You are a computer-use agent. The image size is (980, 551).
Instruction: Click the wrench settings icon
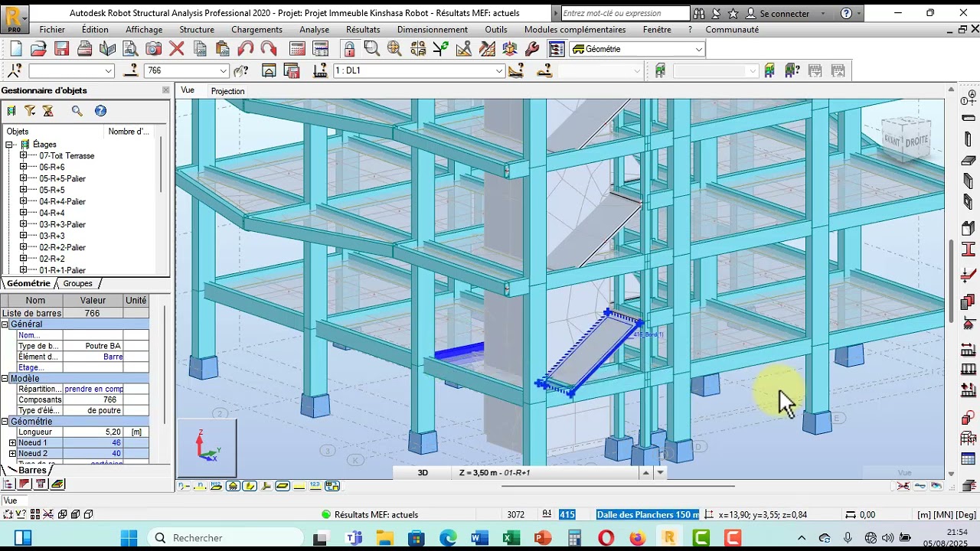pyautogui.click(x=533, y=49)
